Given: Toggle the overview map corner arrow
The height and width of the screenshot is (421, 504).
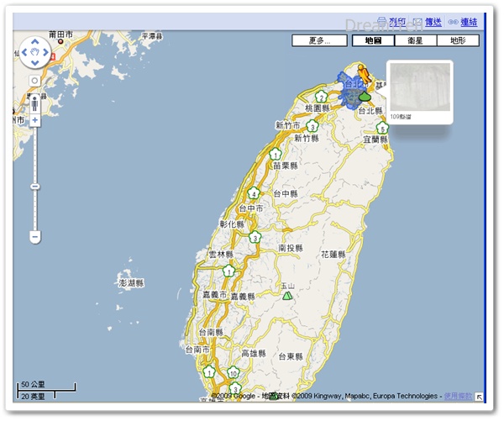Looking at the screenshot, I should tap(479, 397).
